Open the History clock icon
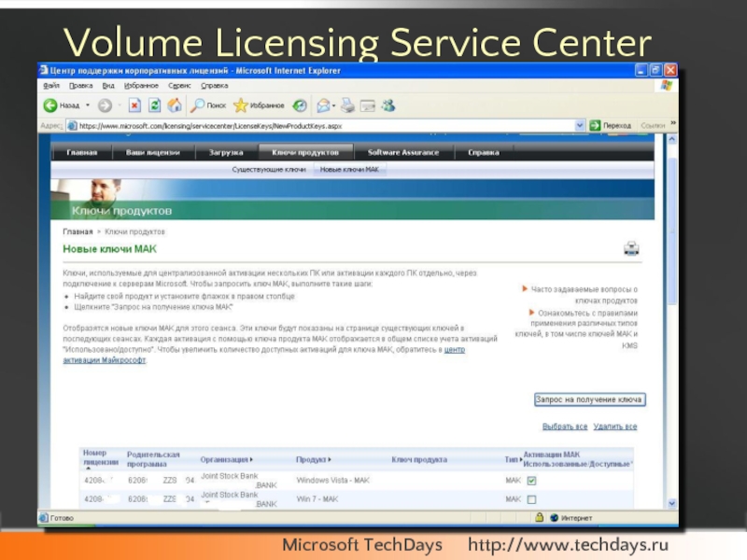Viewport: 747px width, 560px height. tap(300, 105)
